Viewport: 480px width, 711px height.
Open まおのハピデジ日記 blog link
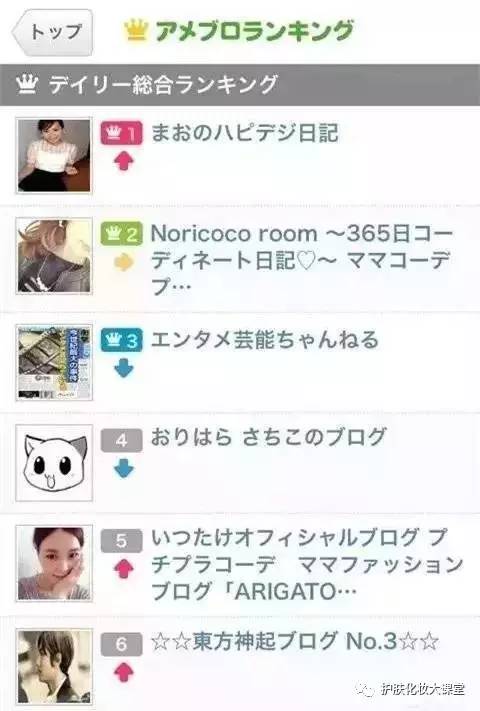pyautogui.click(x=245, y=133)
